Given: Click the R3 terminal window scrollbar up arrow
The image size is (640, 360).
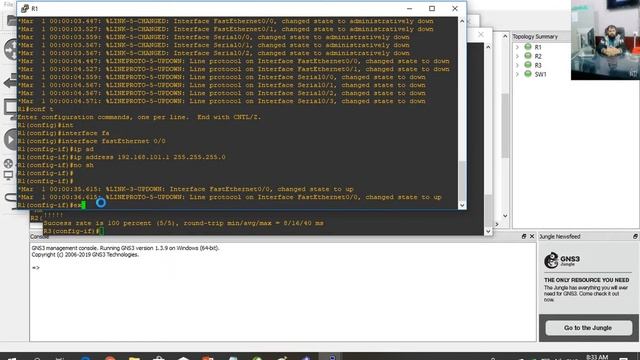Looking at the screenshot, I should 488,47.
